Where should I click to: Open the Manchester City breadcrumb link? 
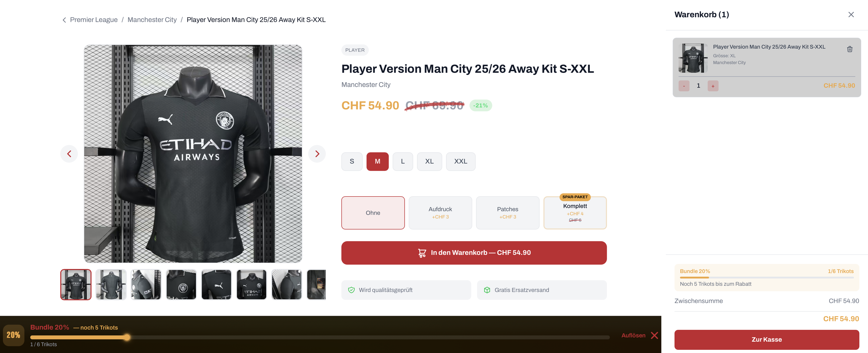click(x=152, y=20)
